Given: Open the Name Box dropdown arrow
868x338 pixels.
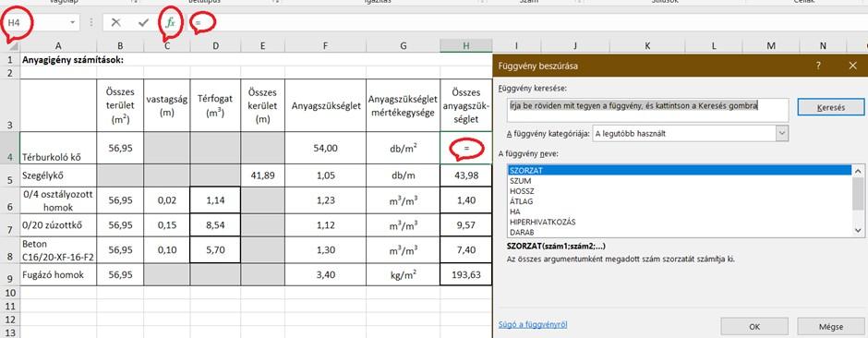Looking at the screenshot, I should coord(73,23).
